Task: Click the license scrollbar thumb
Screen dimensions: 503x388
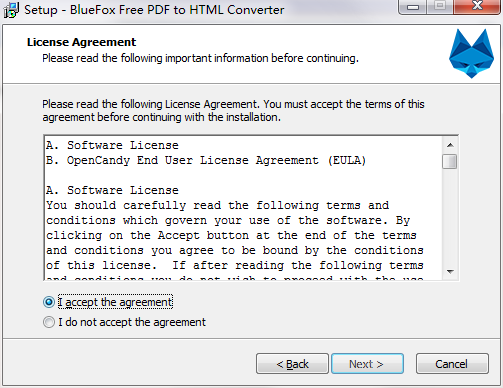Action: pyautogui.click(x=450, y=162)
